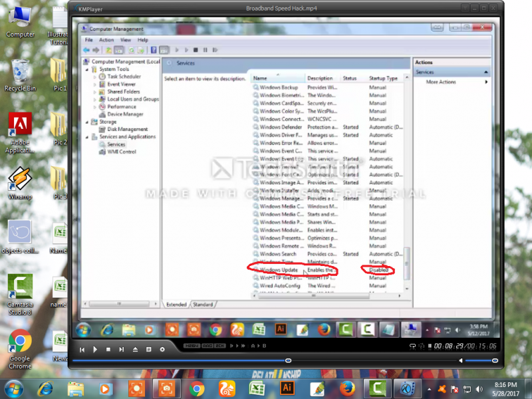532x399 pixels.
Task: Click the Pause Service toolbar icon
Action: 205,50
